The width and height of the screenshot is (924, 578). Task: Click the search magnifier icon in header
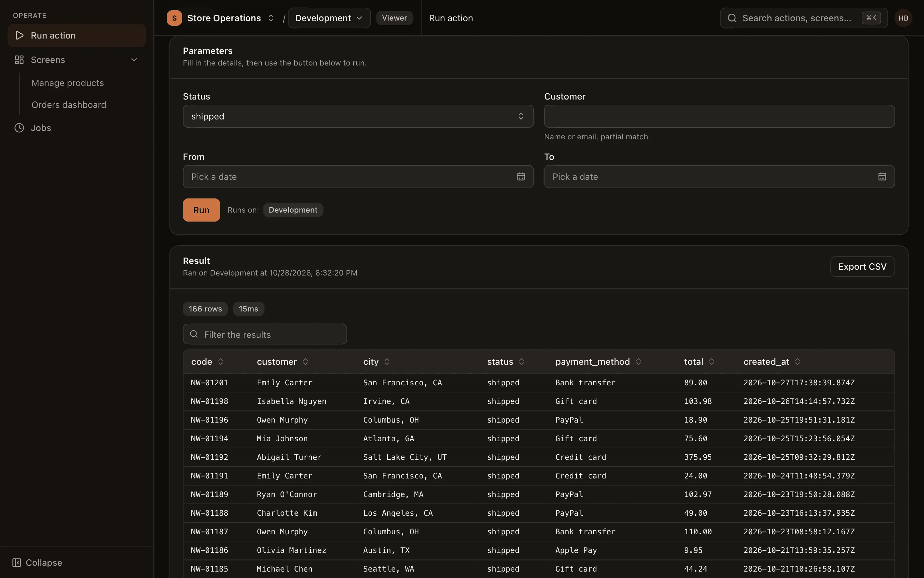[732, 18]
